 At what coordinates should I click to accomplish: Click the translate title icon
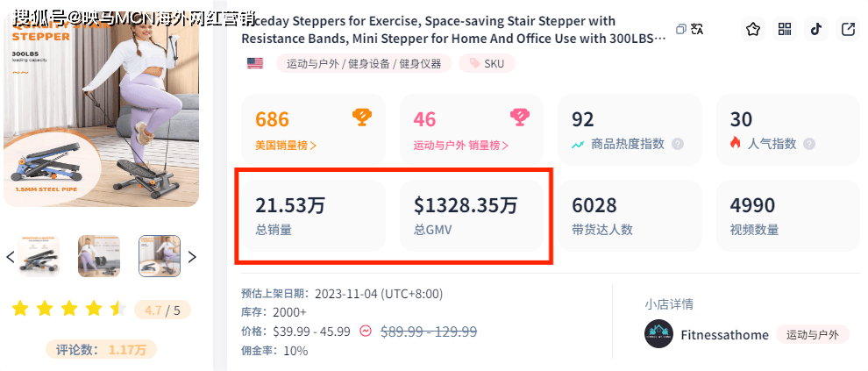tap(698, 29)
